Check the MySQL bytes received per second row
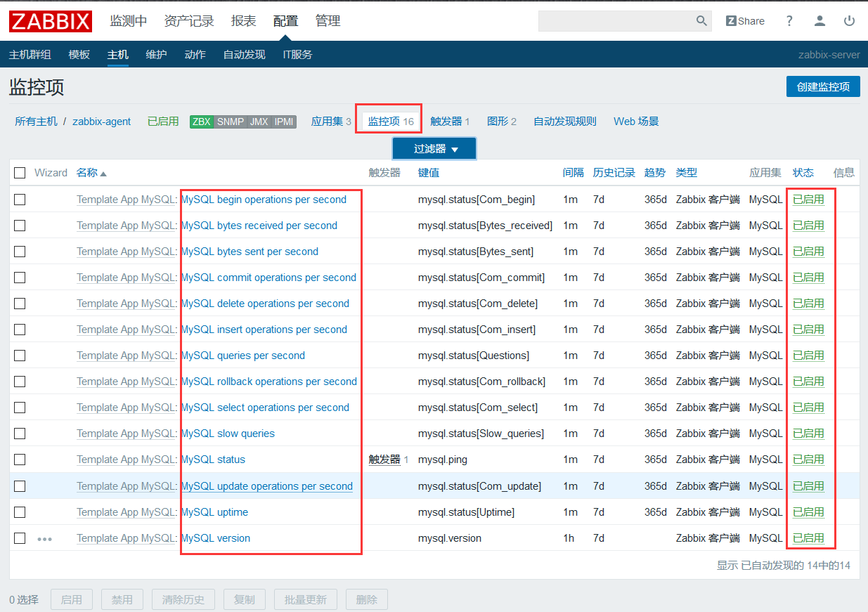868x612 pixels. [20, 226]
